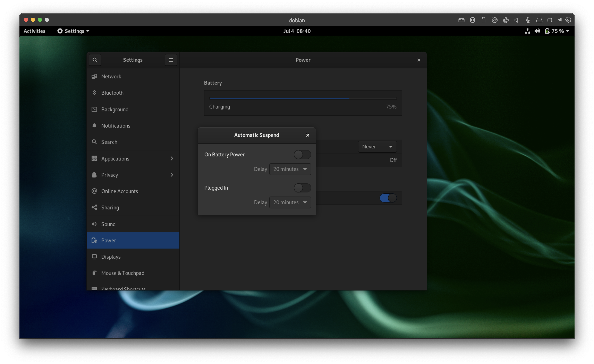Click the 75% battery value in Power panel

click(x=391, y=107)
